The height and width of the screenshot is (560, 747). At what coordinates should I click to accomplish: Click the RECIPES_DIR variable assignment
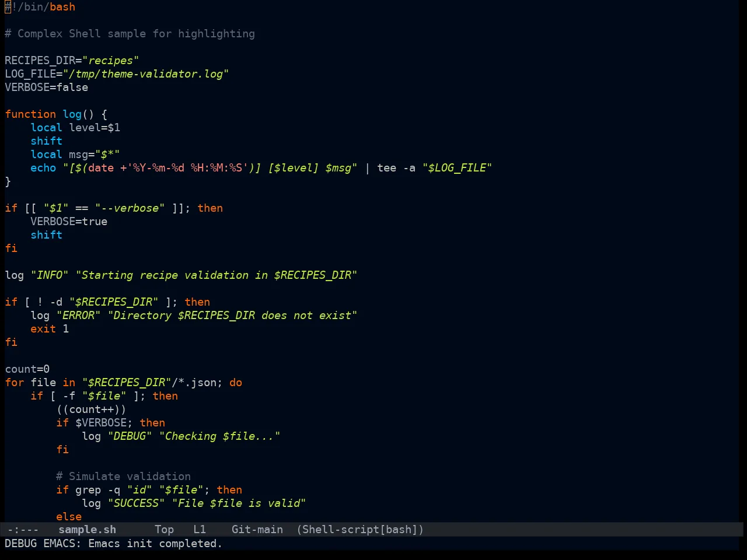click(72, 61)
